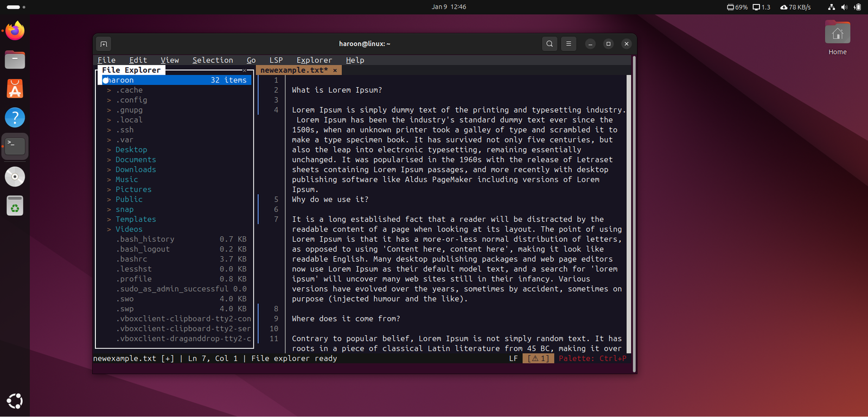
Task: Open the Selection menu
Action: (x=213, y=60)
